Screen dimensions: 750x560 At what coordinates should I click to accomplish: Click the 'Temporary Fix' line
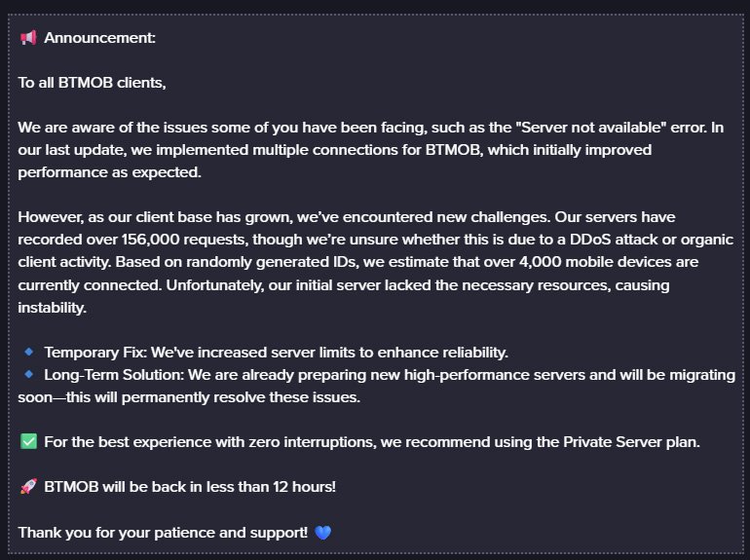tap(276, 353)
